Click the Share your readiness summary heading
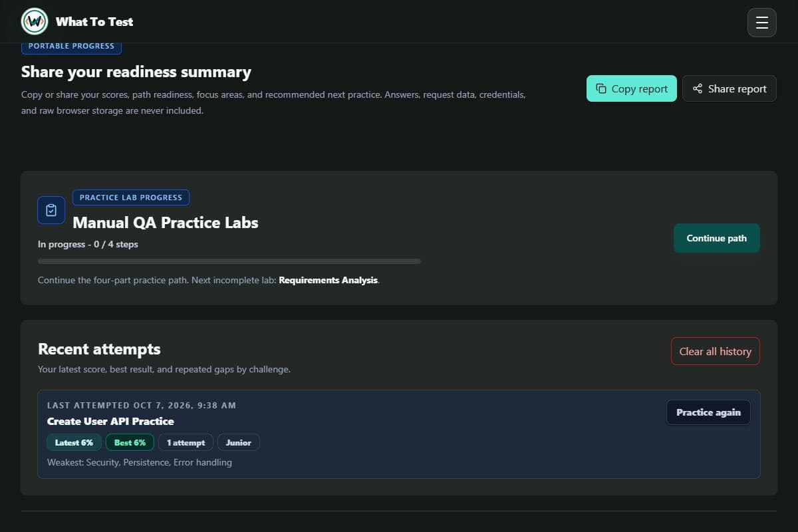798x532 pixels. pyautogui.click(x=136, y=72)
